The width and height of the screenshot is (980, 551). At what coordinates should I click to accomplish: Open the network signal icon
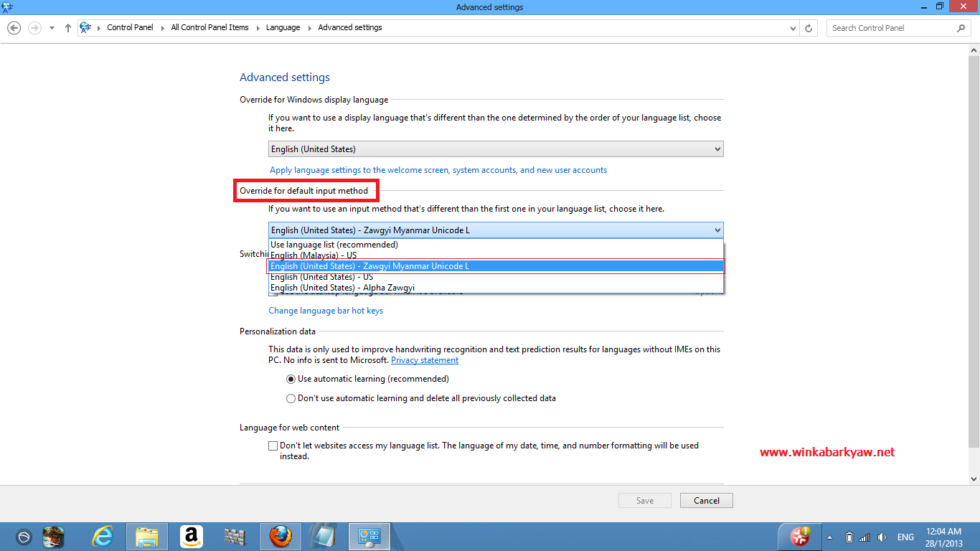click(x=864, y=537)
